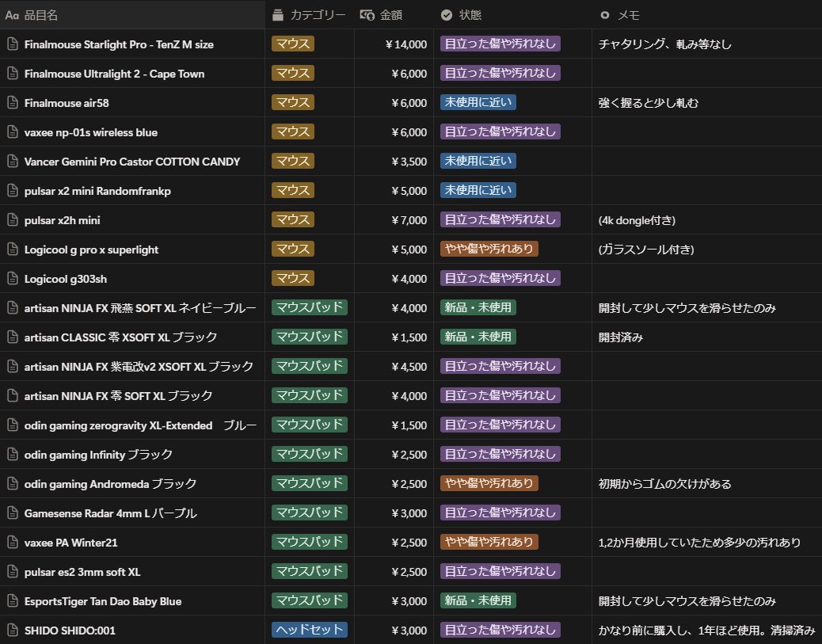
Task: Click page icon beside artisan NINJA FX 紫電改v2
Action: [x=13, y=367]
